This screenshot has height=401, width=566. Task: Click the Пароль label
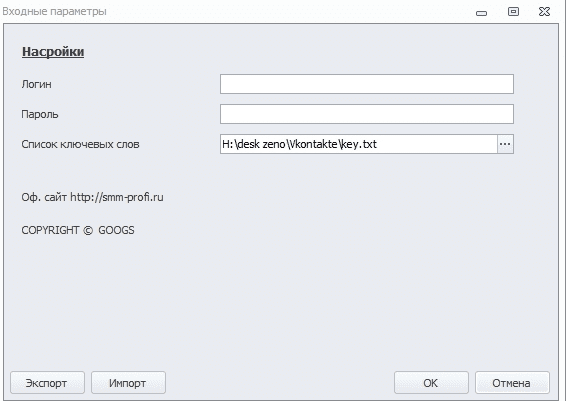pyautogui.click(x=40, y=114)
